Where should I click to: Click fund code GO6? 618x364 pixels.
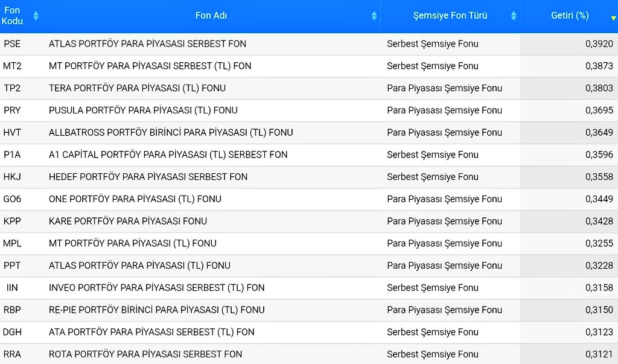tap(12, 199)
